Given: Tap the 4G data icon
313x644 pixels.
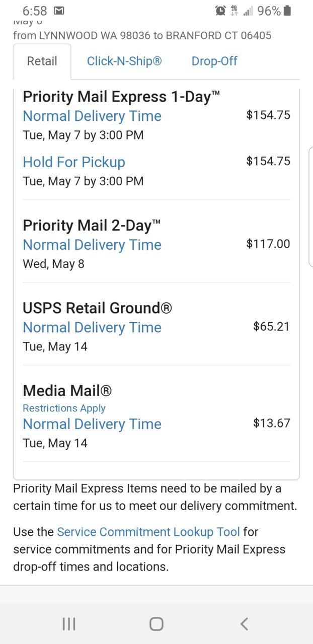Looking at the screenshot, I should 234,11.
